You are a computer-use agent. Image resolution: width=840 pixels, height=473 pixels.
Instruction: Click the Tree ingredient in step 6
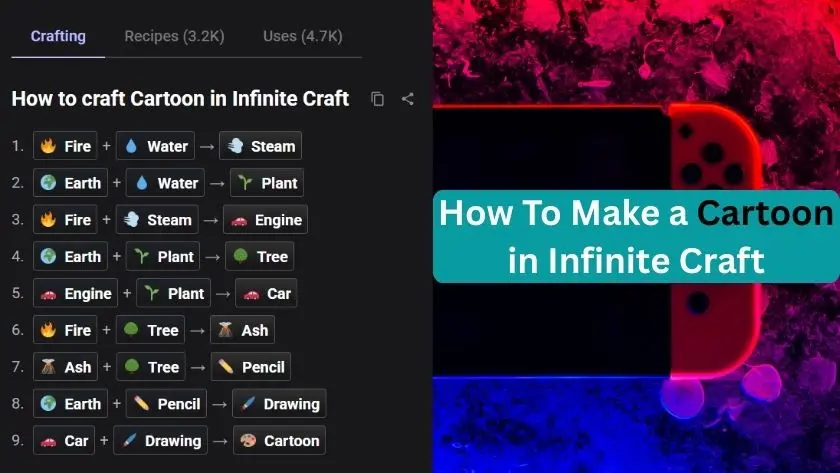(151, 330)
